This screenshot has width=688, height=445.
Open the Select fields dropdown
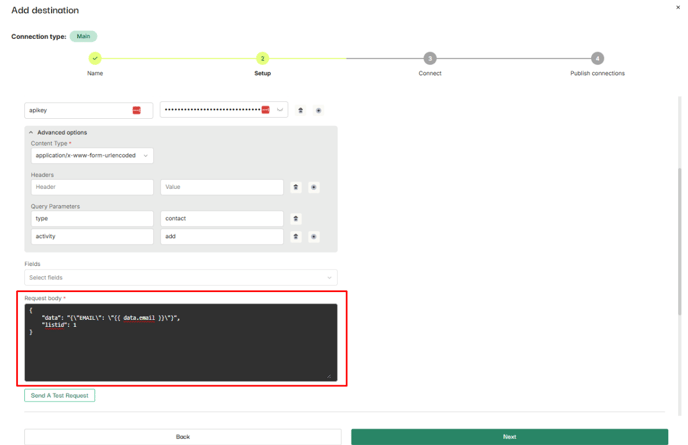181,277
